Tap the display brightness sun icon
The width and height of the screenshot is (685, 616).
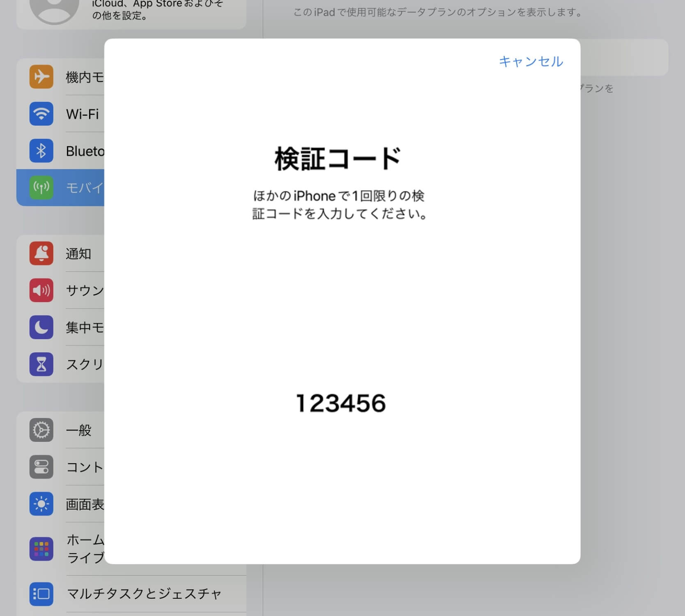click(x=41, y=504)
